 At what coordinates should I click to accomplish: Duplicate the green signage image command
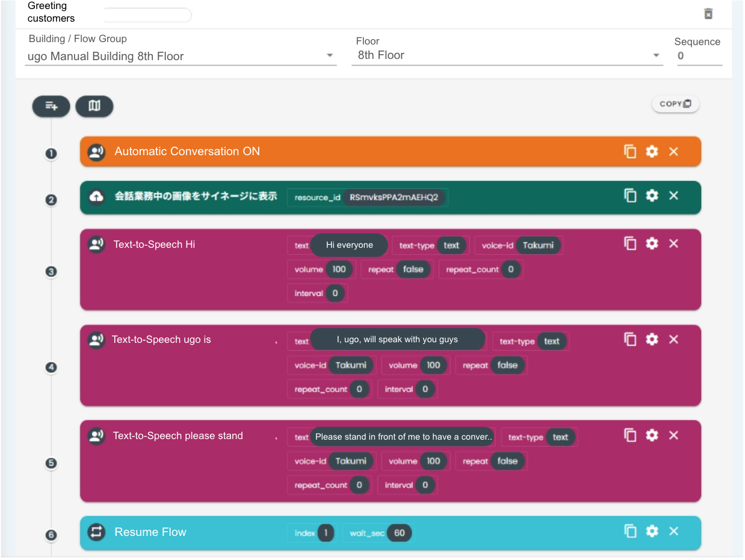(630, 195)
